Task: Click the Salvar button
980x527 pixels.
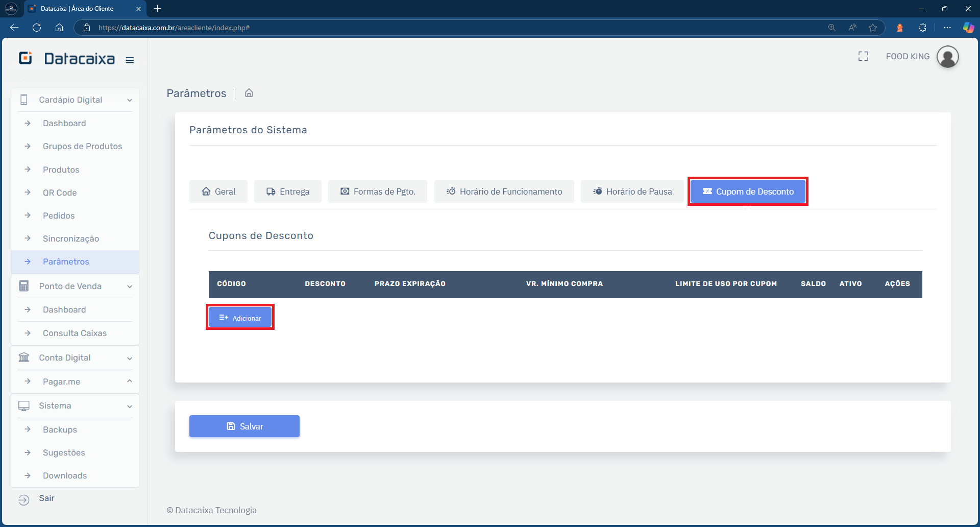Action: [244, 426]
